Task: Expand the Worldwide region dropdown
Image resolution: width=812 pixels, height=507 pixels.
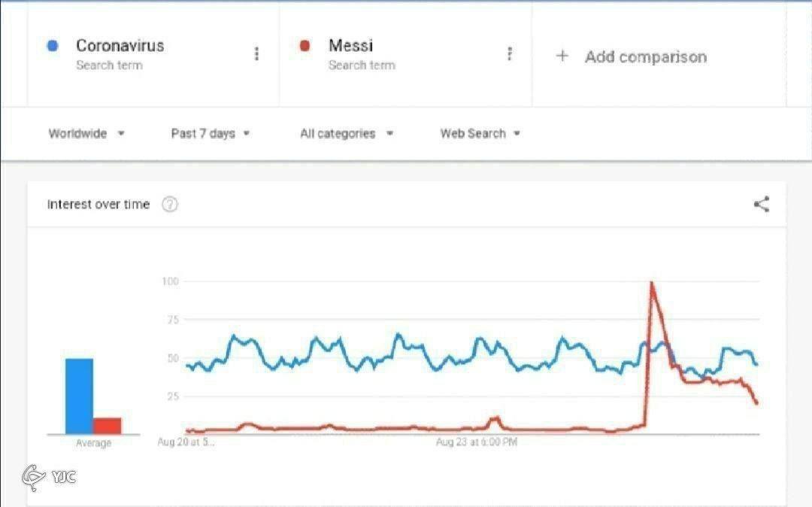Action: [x=86, y=133]
